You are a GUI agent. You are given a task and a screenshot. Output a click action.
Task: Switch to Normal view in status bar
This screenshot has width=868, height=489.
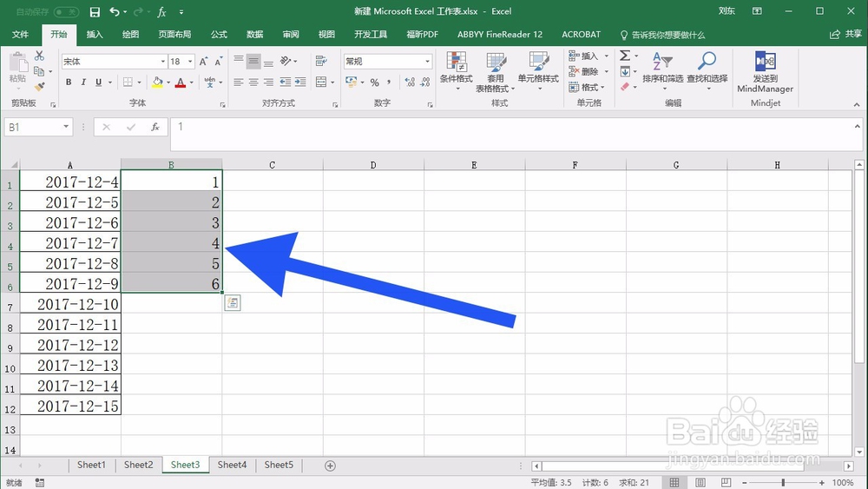(674, 482)
